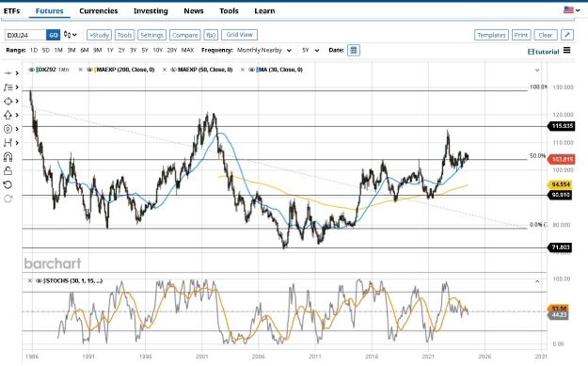Click the yellow MAEXP (200) color swatch
This screenshot has height=366, width=588.
click(x=95, y=70)
